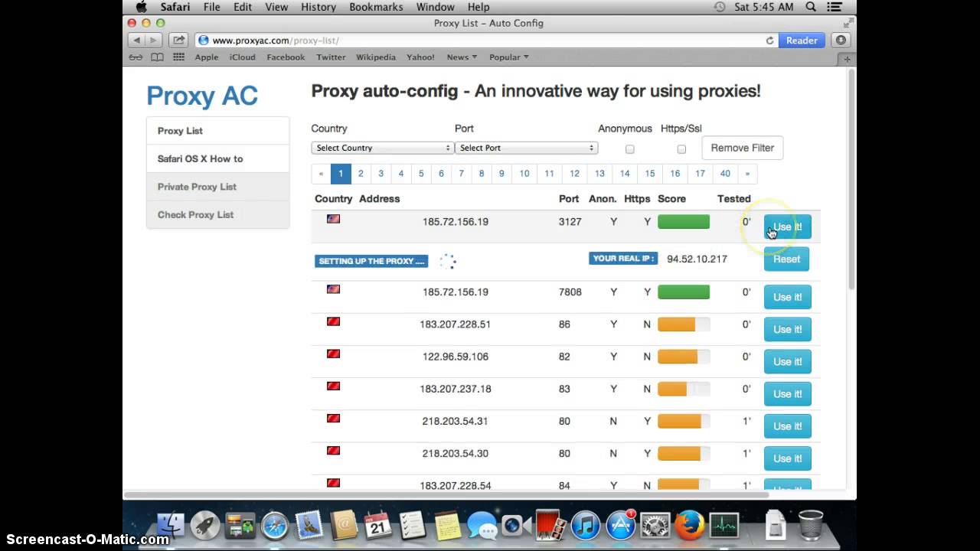Click the horizontal scrollbar at bottom

click(x=446, y=494)
